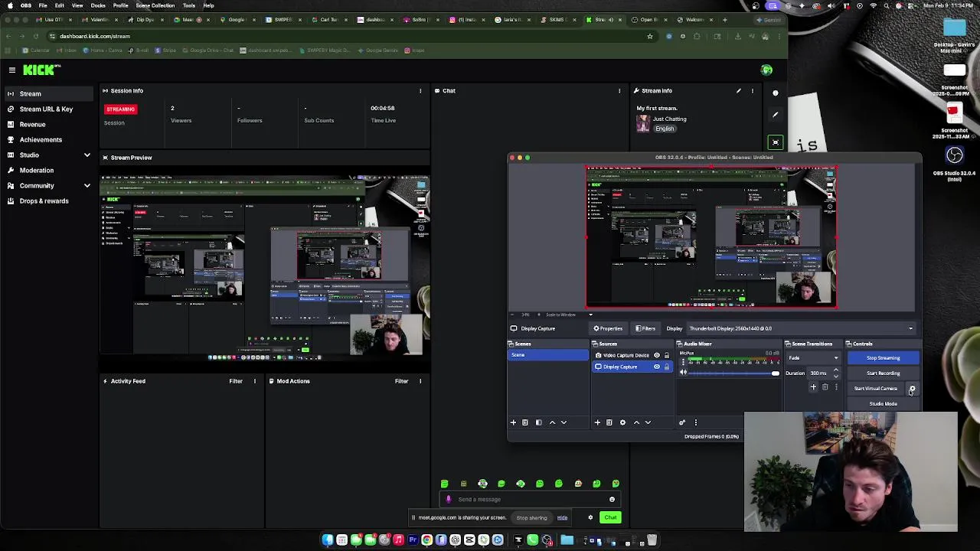
Task: Open Filters for Display Capture in OBS
Action: tap(645, 328)
